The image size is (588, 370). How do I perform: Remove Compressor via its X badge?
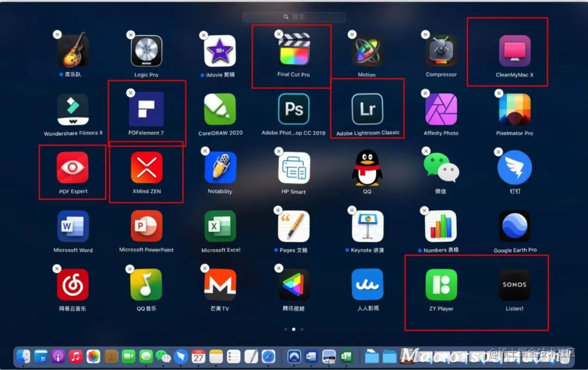point(425,34)
